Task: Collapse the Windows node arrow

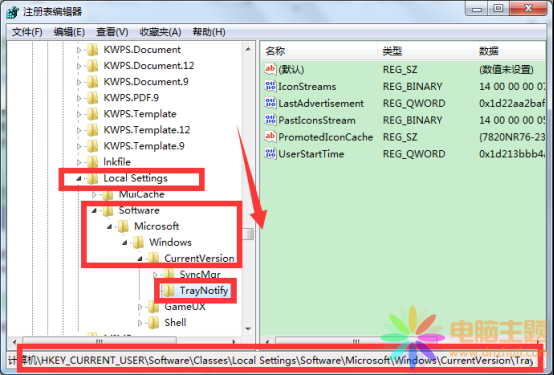Action: pyautogui.click(x=124, y=243)
